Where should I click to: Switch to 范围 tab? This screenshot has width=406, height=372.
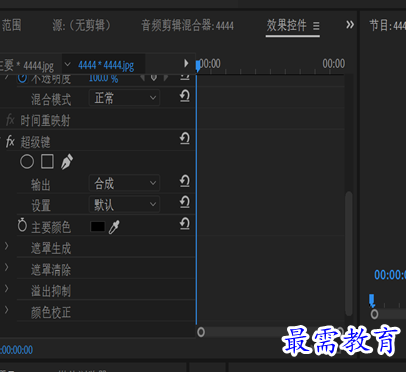(x=11, y=25)
